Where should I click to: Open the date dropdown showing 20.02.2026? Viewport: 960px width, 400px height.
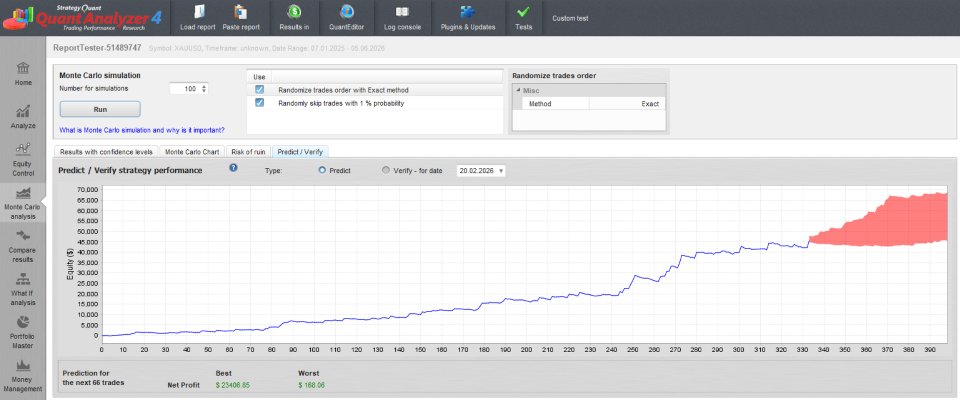[481, 171]
